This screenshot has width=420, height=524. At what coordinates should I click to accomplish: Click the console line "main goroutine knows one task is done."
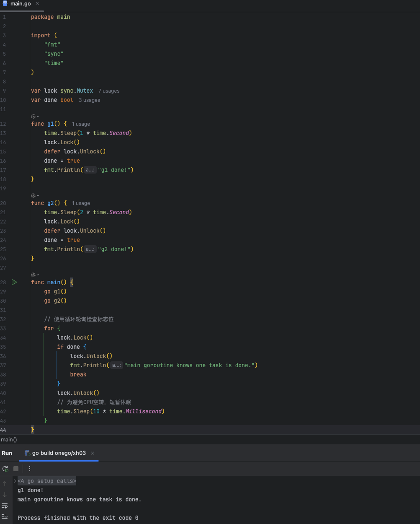(x=80, y=499)
